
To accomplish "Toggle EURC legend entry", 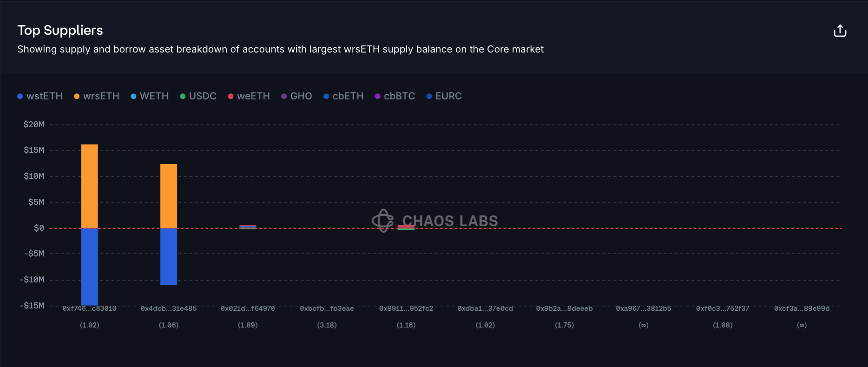I will click(444, 96).
